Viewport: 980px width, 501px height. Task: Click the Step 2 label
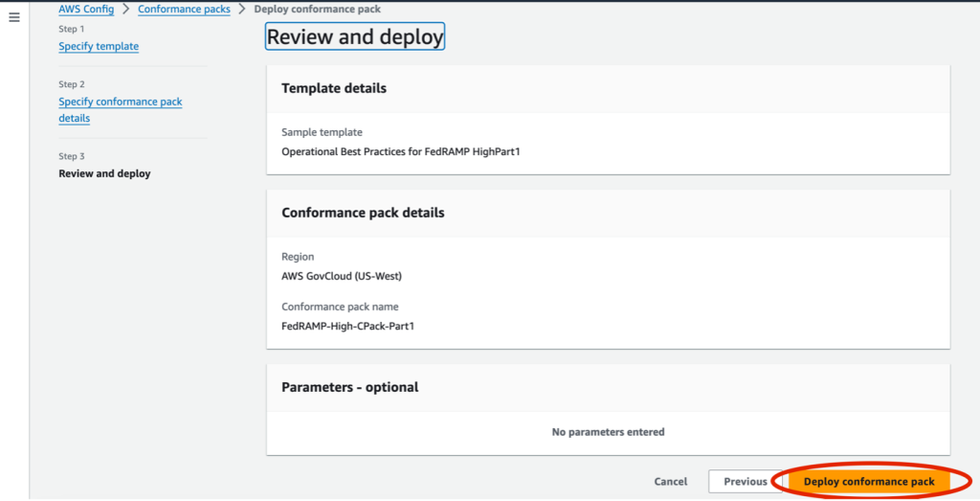pos(72,83)
